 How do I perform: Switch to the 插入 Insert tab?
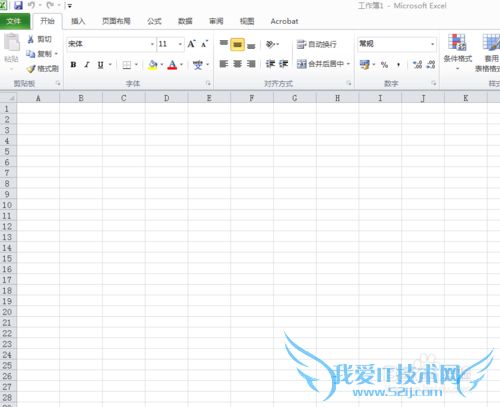[78, 21]
